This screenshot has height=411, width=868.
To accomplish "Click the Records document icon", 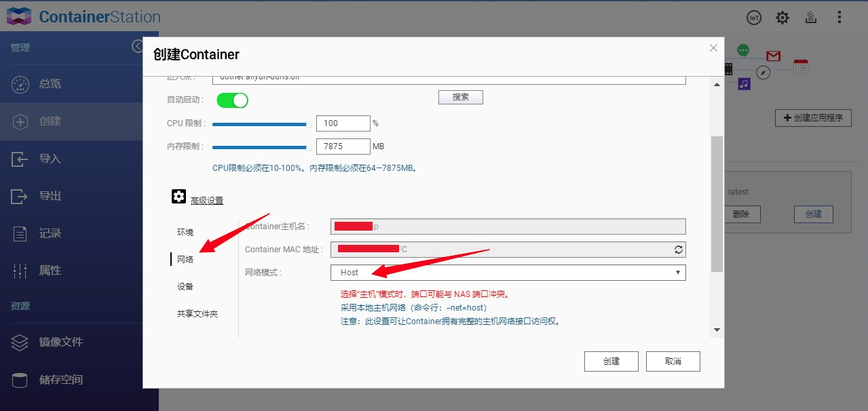I will [20, 233].
